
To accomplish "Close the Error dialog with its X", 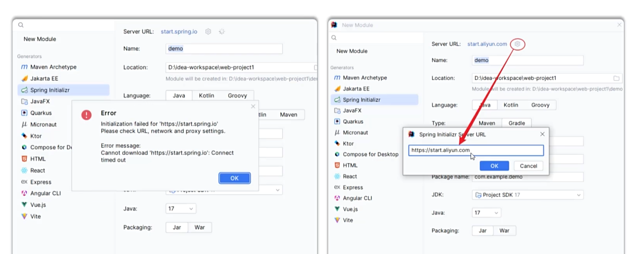I will (x=253, y=106).
